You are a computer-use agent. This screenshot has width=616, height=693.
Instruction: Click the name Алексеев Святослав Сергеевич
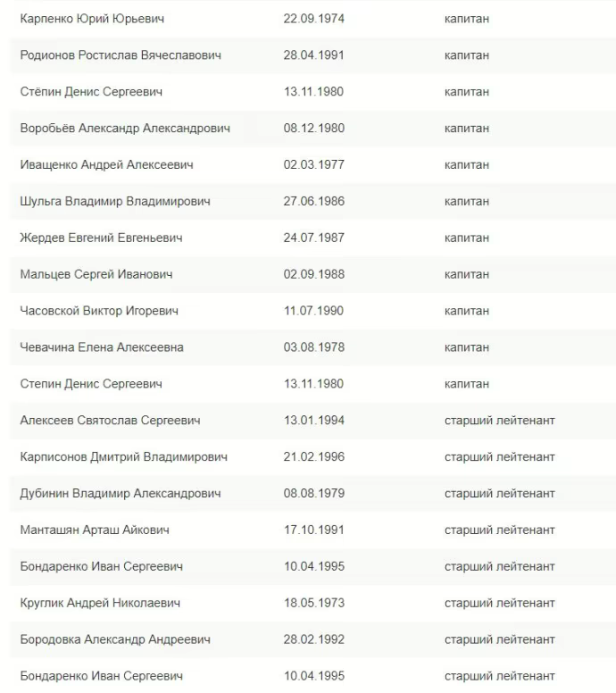[110, 421]
